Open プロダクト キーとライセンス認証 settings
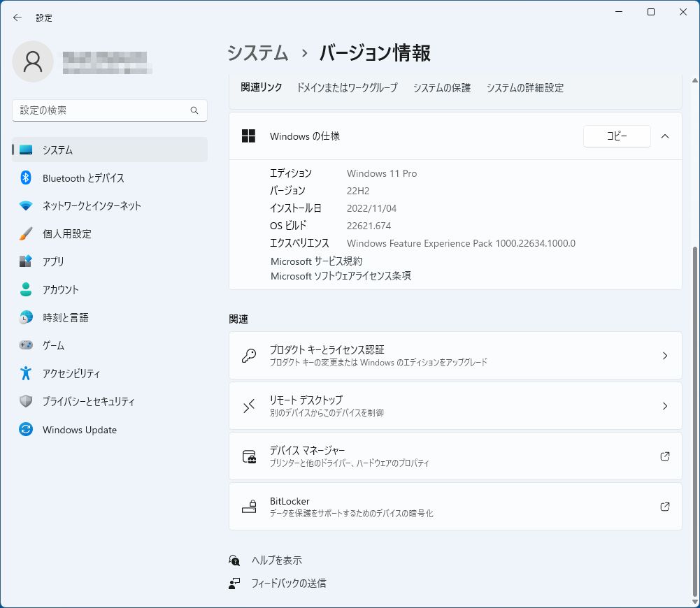Screen dimensions: 700x608 click(455, 356)
